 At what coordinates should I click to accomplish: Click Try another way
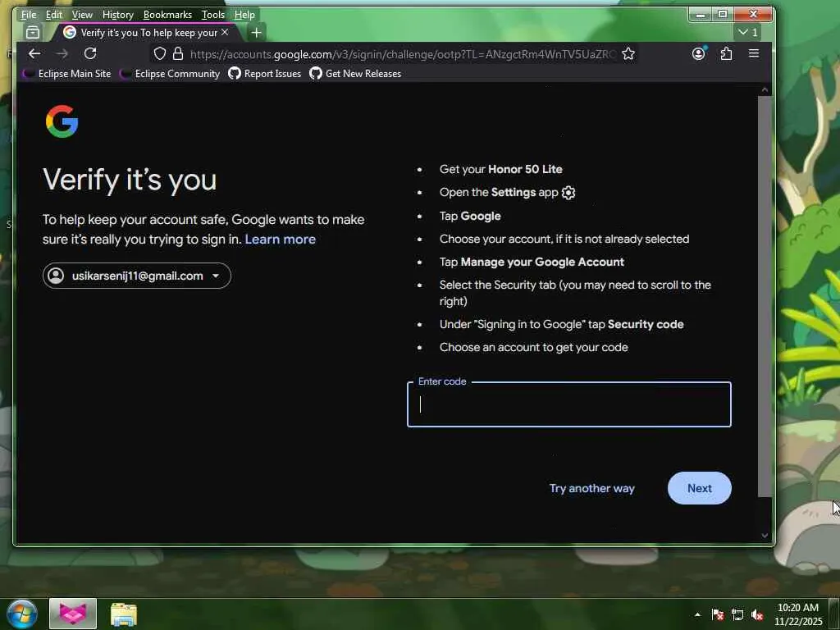592,489
